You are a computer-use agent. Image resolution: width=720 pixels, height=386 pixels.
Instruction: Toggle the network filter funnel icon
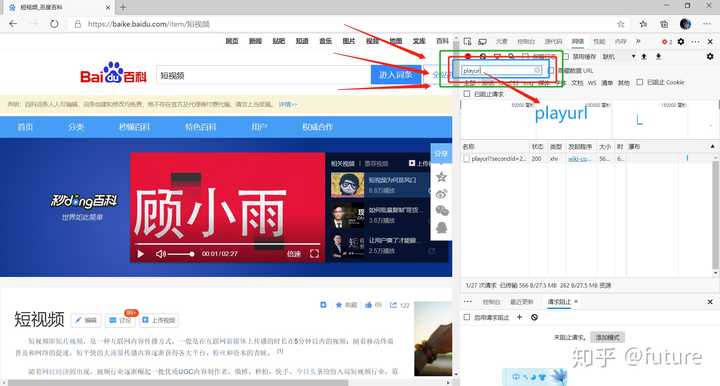click(x=497, y=56)
